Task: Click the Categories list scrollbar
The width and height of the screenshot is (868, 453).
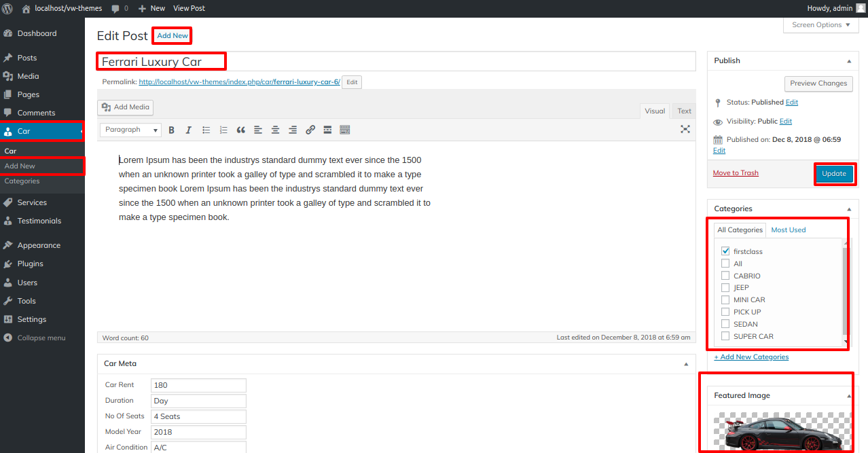Action: [x=845, y=292]
